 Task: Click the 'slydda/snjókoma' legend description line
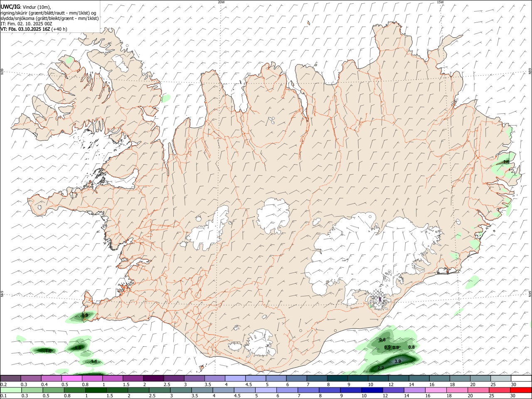point(49,18)
